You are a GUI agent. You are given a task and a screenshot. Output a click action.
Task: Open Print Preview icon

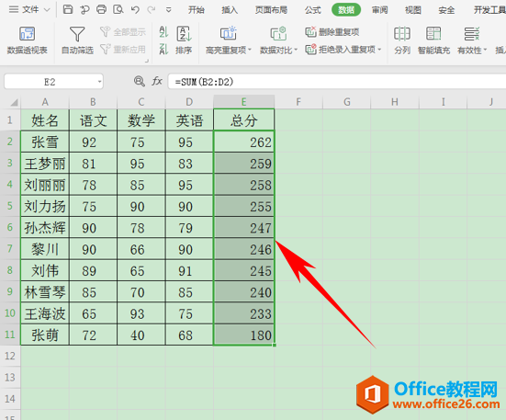tap(118, 9)
